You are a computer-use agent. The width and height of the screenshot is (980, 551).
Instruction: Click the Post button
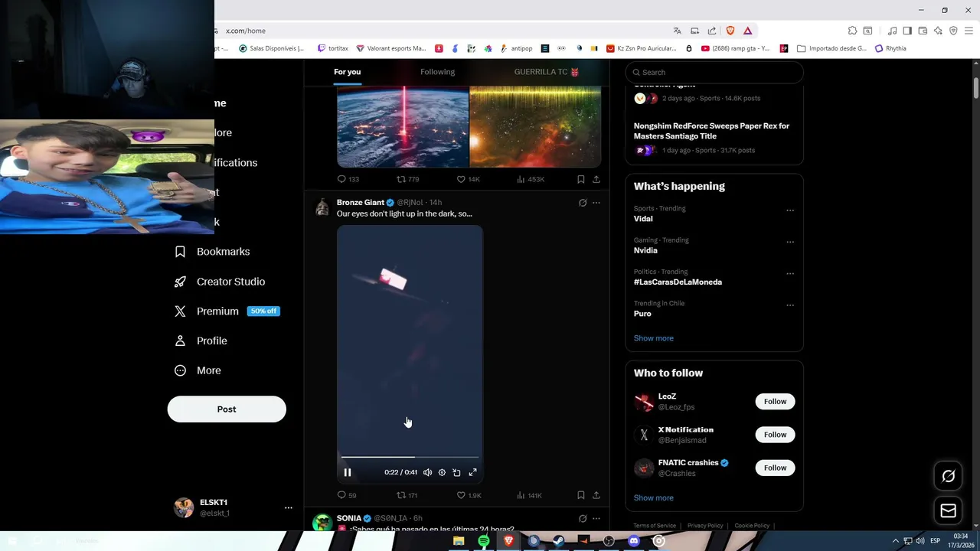pyautogui.click(x=227, y=409)
